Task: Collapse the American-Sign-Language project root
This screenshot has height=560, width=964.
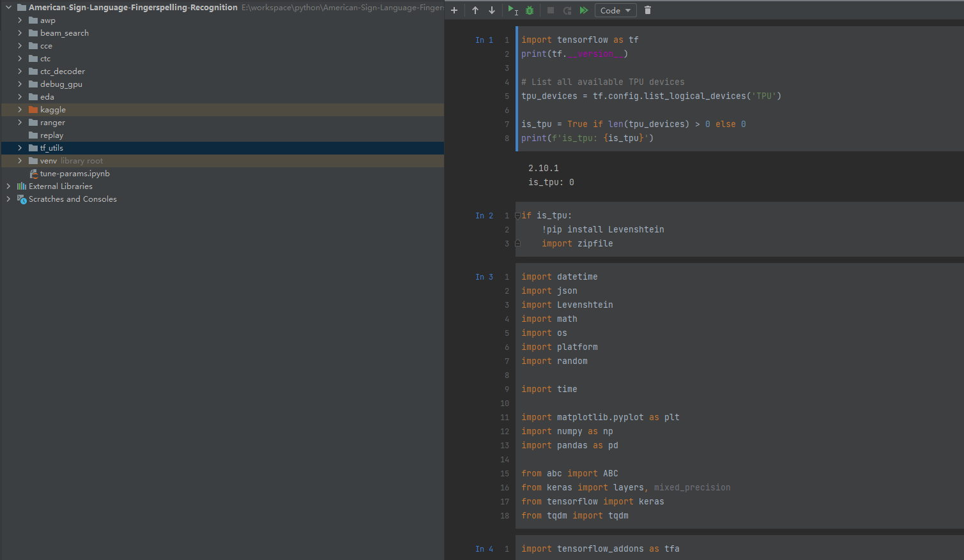Action: (x=8, y=8)
